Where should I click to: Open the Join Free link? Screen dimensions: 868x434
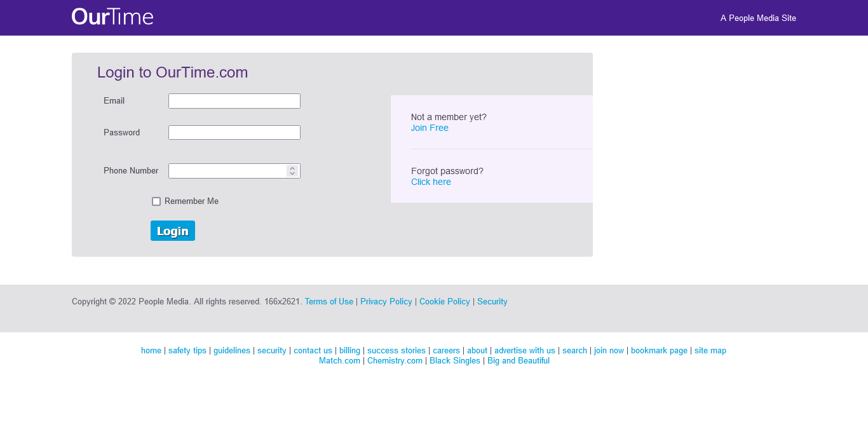(430, 128)
